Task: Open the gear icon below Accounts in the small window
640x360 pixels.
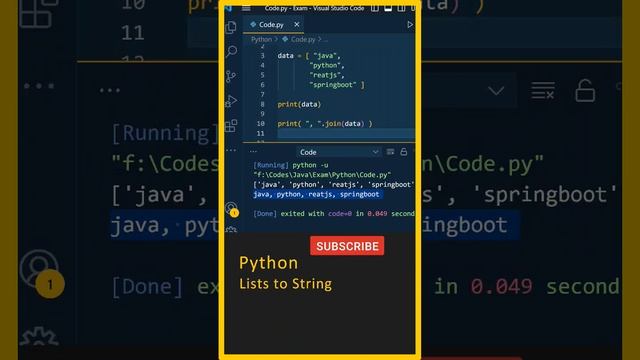Action: [x=231, y=229]
